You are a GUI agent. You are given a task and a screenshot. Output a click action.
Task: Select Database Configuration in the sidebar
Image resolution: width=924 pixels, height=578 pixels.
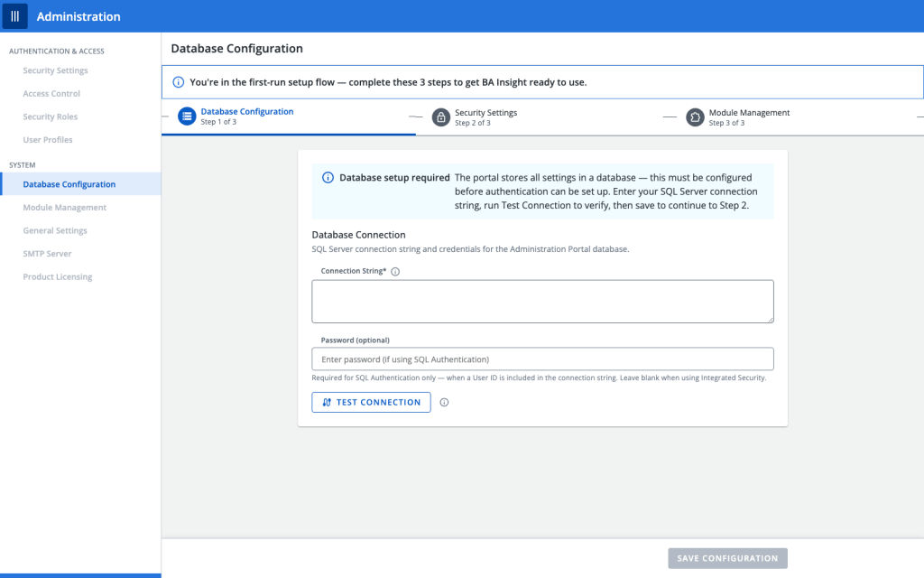(x=80, y=184)
